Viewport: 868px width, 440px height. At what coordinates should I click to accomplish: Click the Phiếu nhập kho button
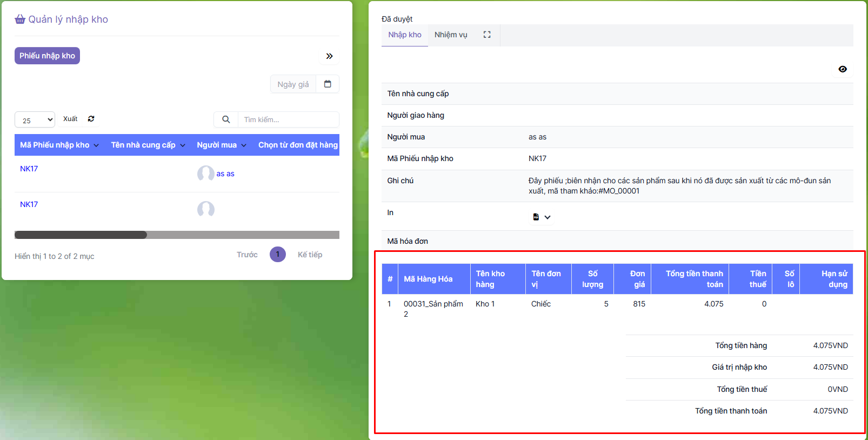point(47,56)
